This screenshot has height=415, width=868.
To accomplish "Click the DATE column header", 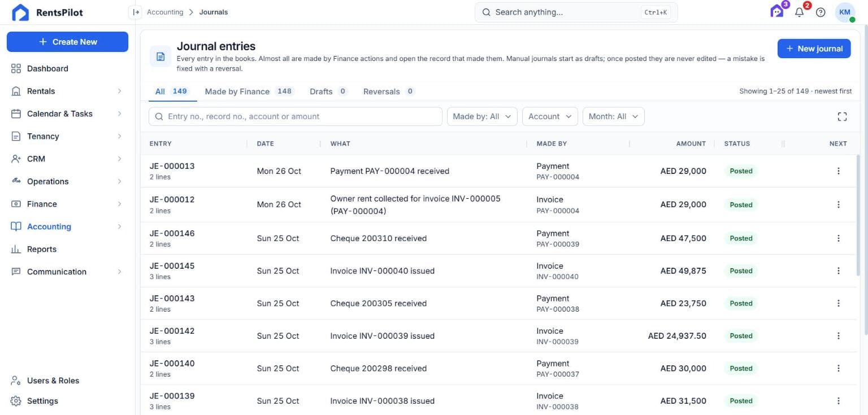I will 265,143.
